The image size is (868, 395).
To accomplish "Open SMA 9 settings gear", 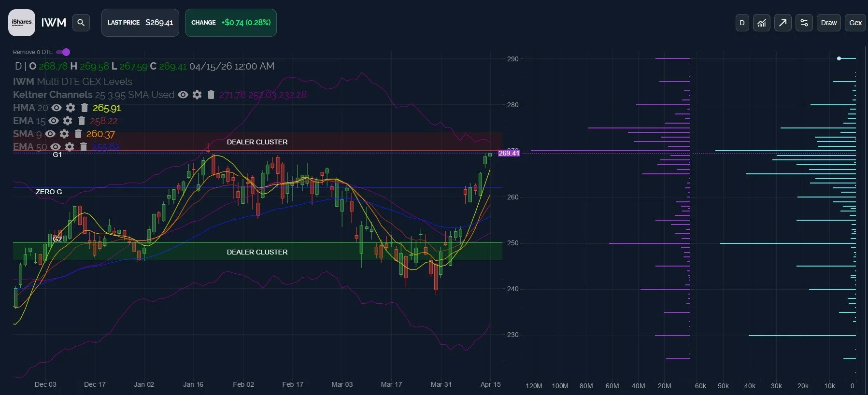I will 64,134.
